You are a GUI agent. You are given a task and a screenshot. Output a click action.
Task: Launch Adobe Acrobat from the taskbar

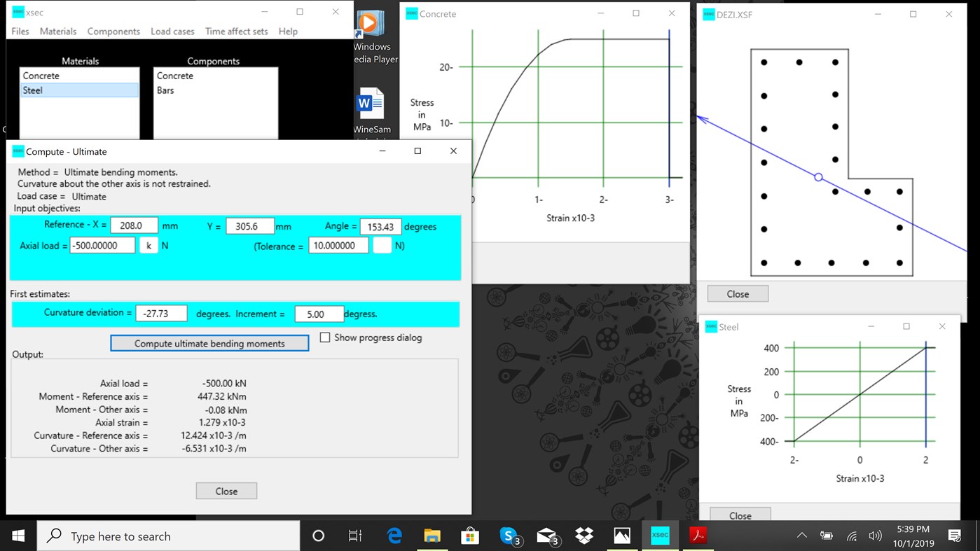click(698, 536)
